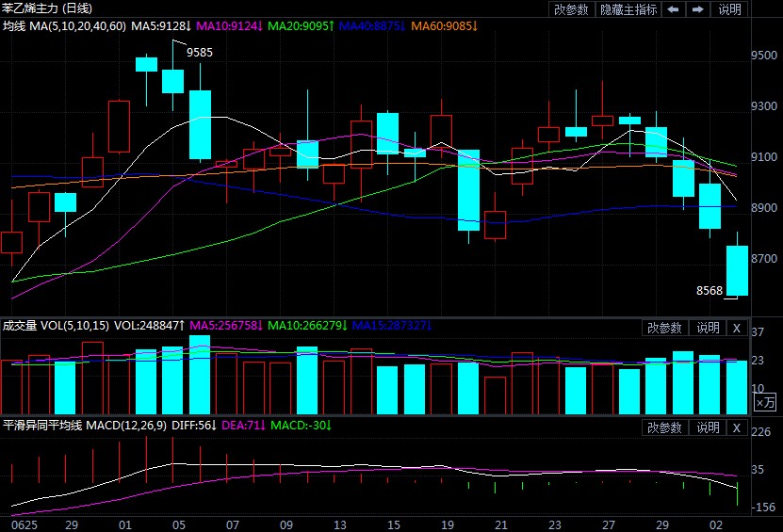Click the DEA:71 label in MACD header

tap(240, 426)
